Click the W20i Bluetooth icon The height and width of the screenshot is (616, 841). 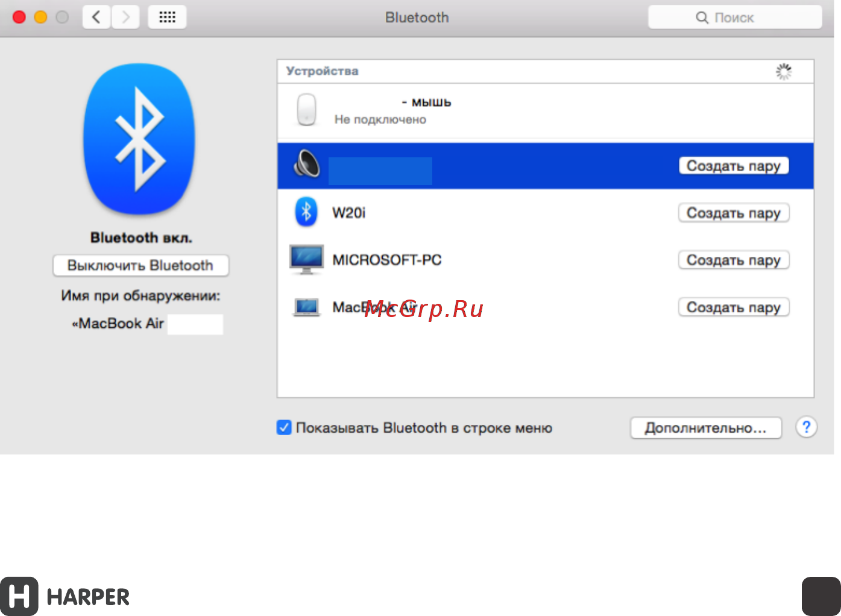click(x=306, y=212)
